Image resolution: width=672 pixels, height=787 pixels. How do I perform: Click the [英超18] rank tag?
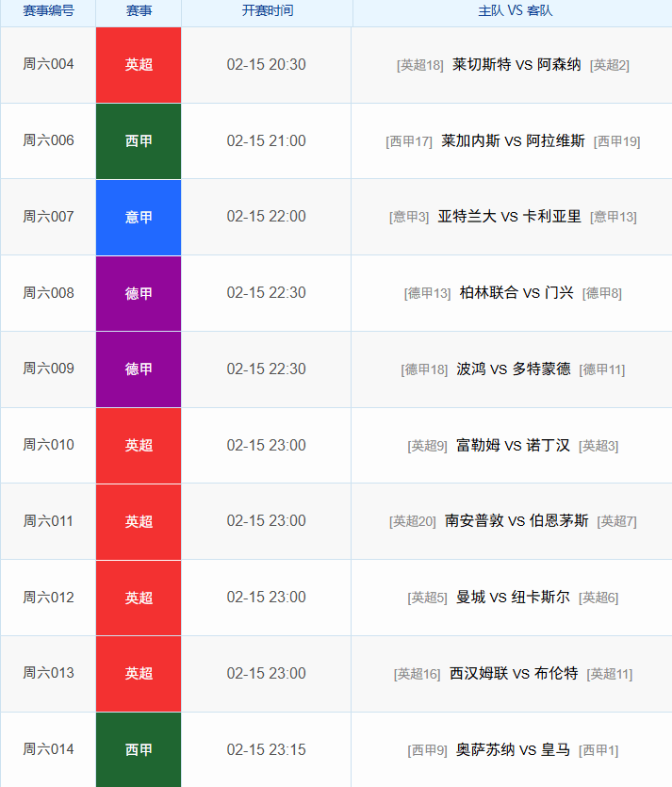420,65
